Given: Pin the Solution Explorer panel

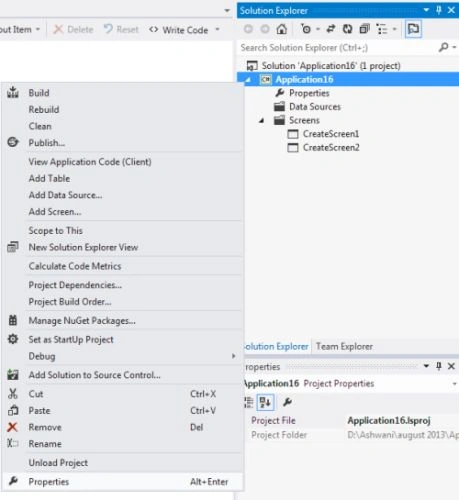Looking at the screenshot, I should click(439, 10).
